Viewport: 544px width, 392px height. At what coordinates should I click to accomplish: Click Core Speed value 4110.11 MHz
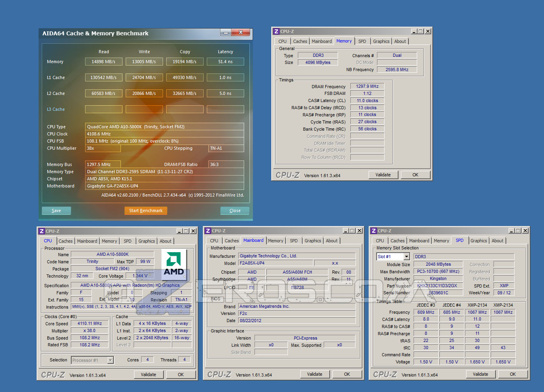[x=90, y=323]
